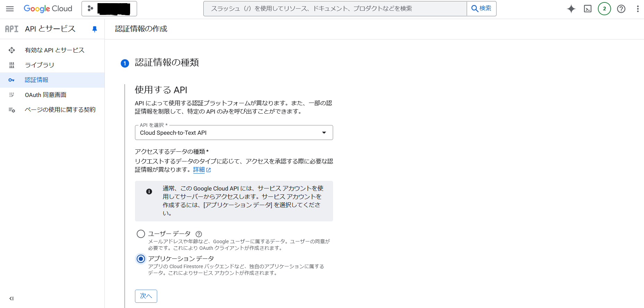Focus the resource search input field
Viewport: 644px width, 308px height.
pos(335,9)
